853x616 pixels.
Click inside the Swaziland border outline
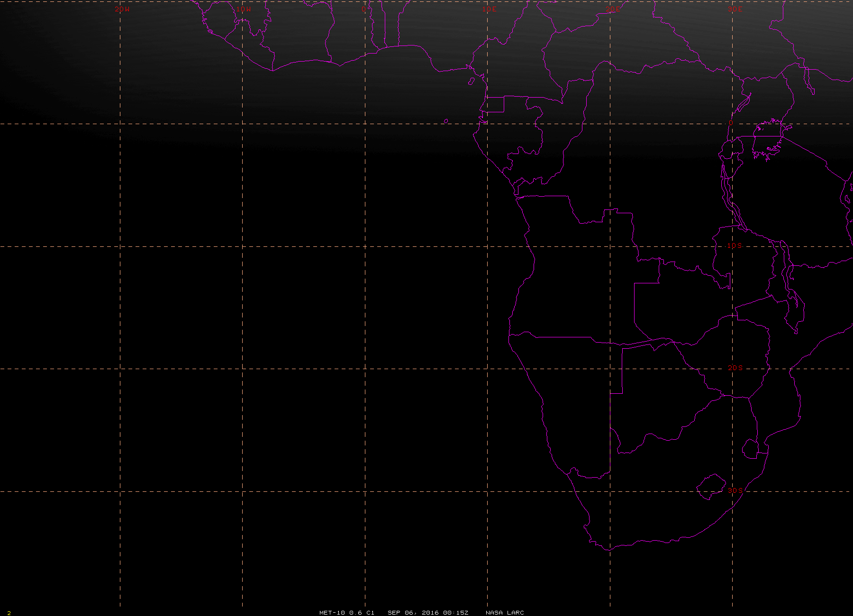click(750, 449)
